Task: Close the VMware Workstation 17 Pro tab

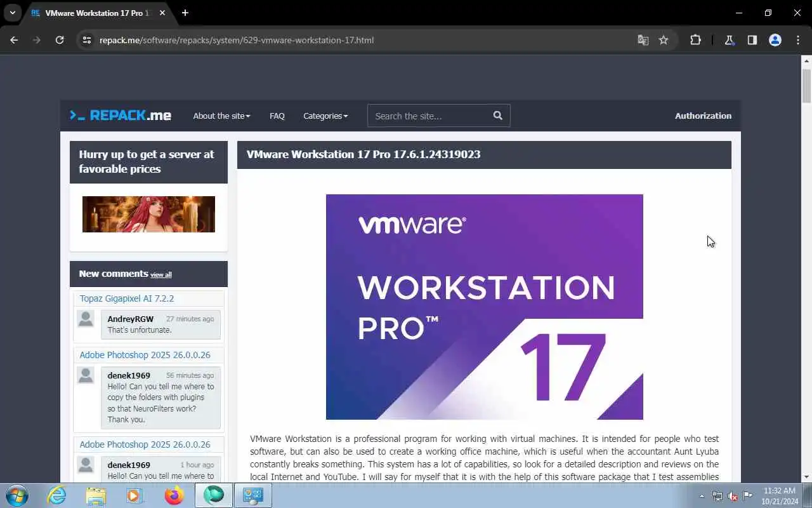Action: coord(161,13)
